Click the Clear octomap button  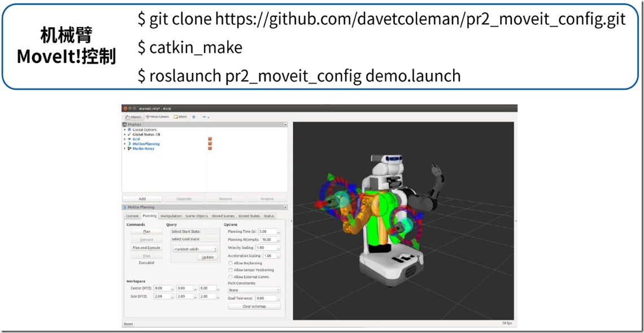[x=254, y=306]
